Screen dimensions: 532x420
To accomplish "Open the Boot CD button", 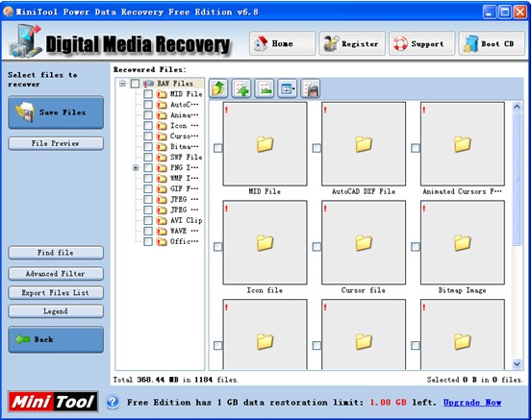I will (x=492, y=43).
